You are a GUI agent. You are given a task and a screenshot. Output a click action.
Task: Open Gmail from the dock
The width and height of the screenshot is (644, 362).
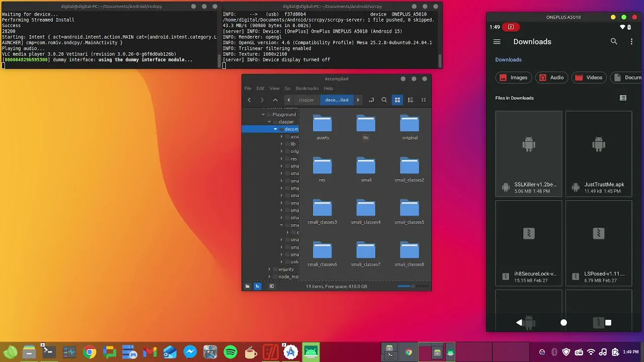click(x=150, y=352)
